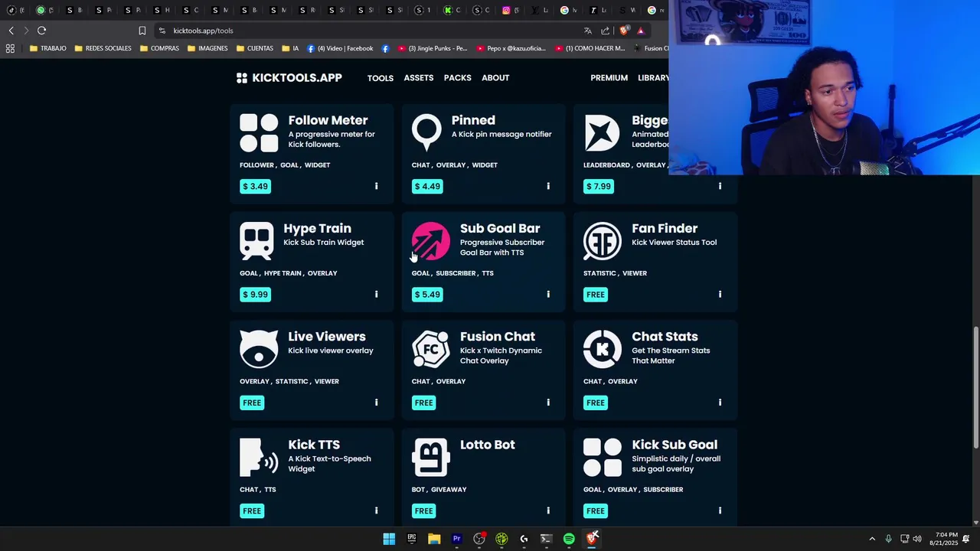Open info icon on the Fusion Chat card

(548, 402)
